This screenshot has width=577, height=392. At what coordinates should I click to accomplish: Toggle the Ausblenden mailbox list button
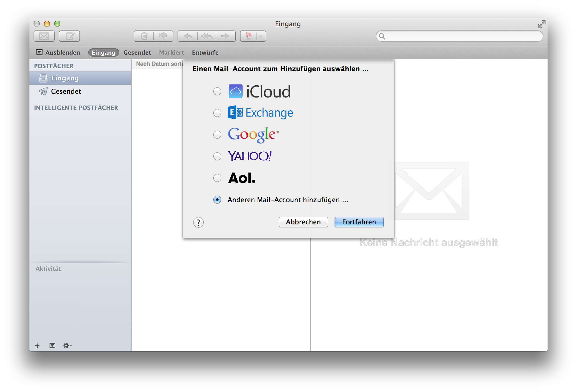(x=58, y=53)
